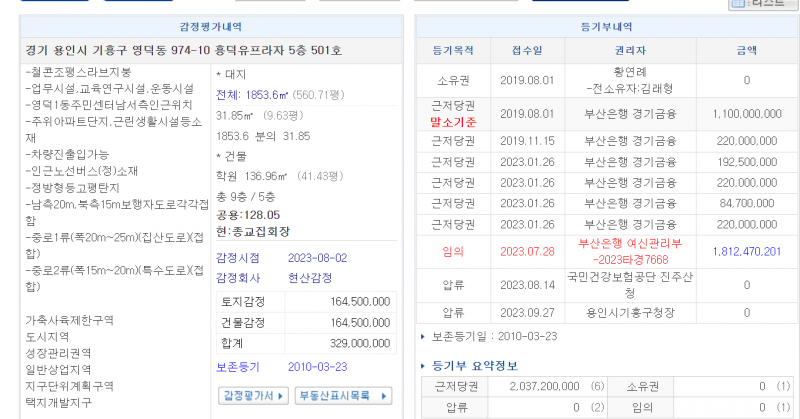Click the 보존등기 date in left panel

click(315, 367)
